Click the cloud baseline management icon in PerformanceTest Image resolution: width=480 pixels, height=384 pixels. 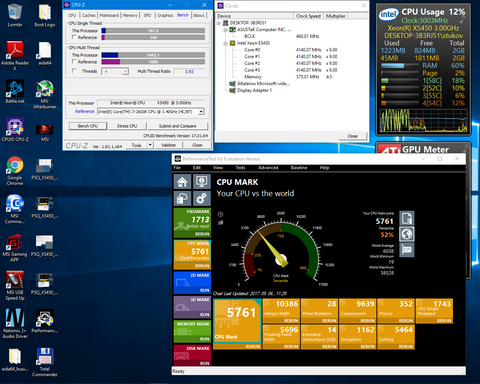pos(182,199)
